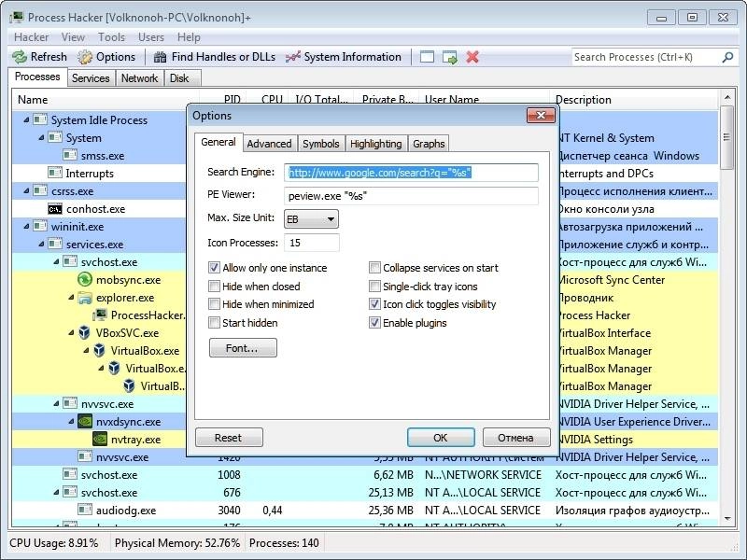Enable Start hidden checkbox

click(x=215, y=322)
